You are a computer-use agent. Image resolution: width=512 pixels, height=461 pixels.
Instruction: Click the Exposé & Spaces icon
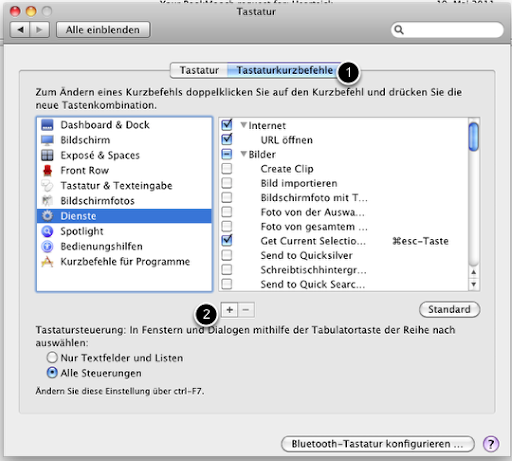[x=47, y=155]
